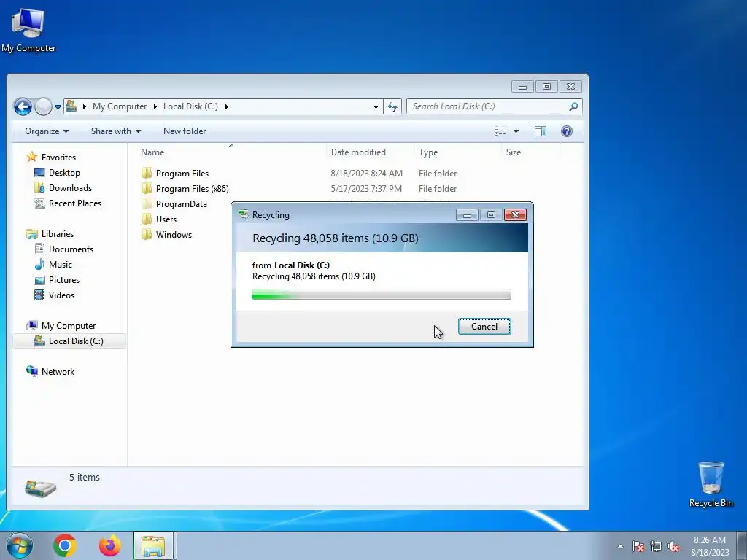Open Desktop under Favorites

coord(64,173)
